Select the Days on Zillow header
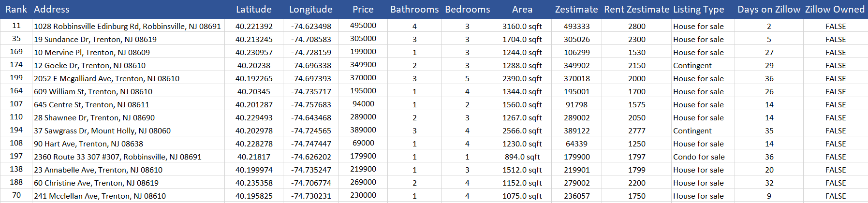 (769, 9)
